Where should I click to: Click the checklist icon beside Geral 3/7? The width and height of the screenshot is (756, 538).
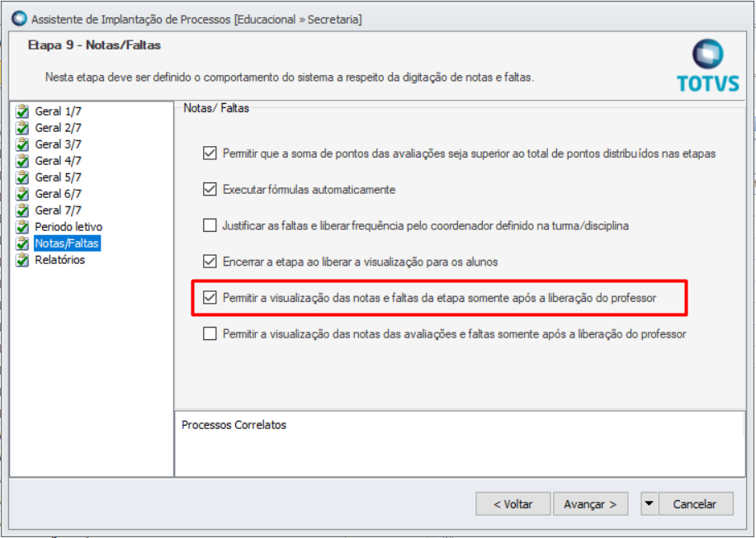coord(22,144)
